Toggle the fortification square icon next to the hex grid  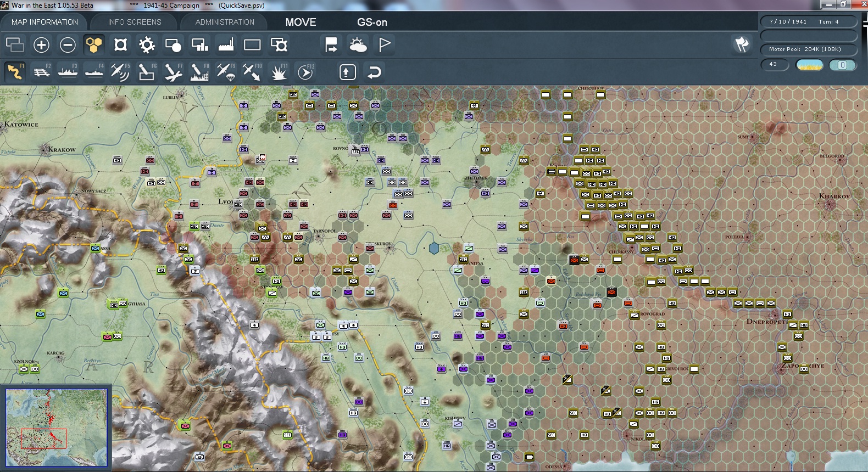tap(120, 44)
